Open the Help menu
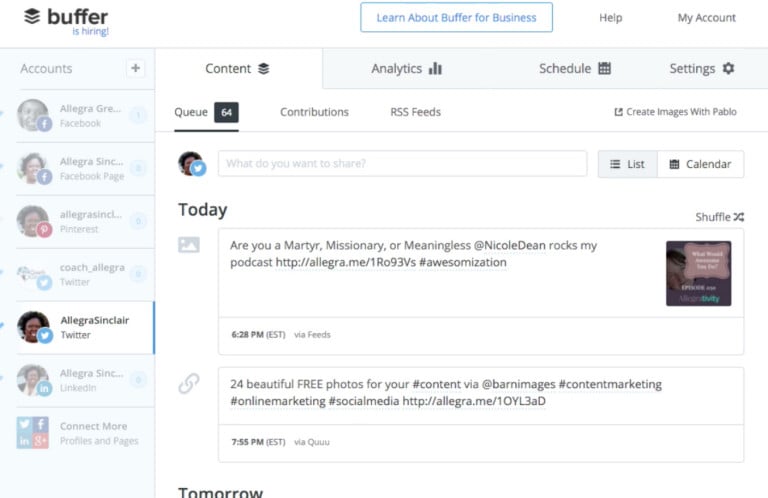 (x=610, y=18)
